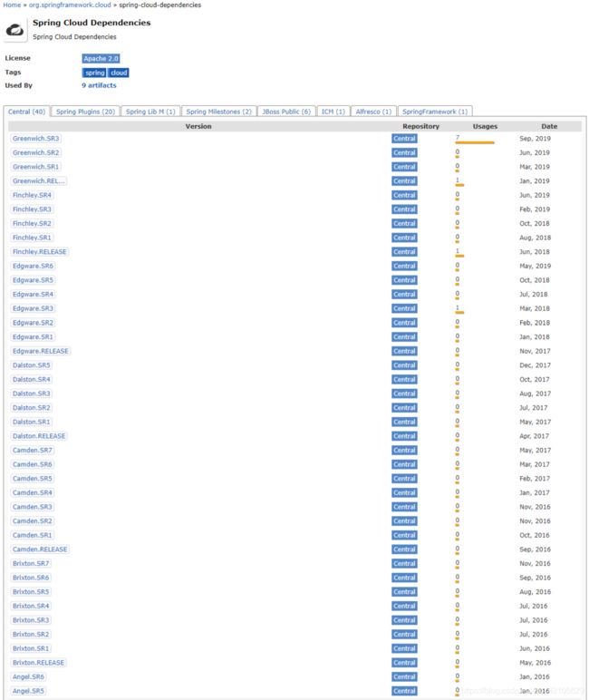Select the cloud tag

point(119,73)
